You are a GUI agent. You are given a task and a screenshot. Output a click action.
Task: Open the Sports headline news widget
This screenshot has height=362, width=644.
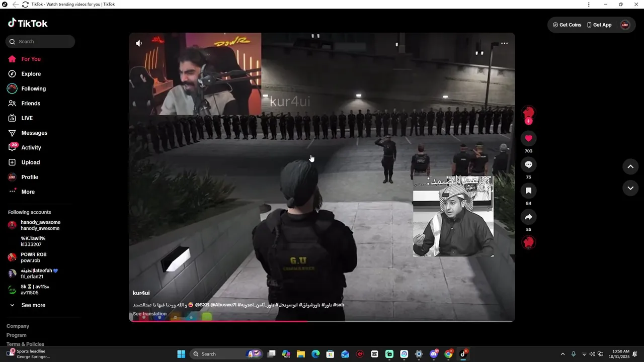pos(29,354)
